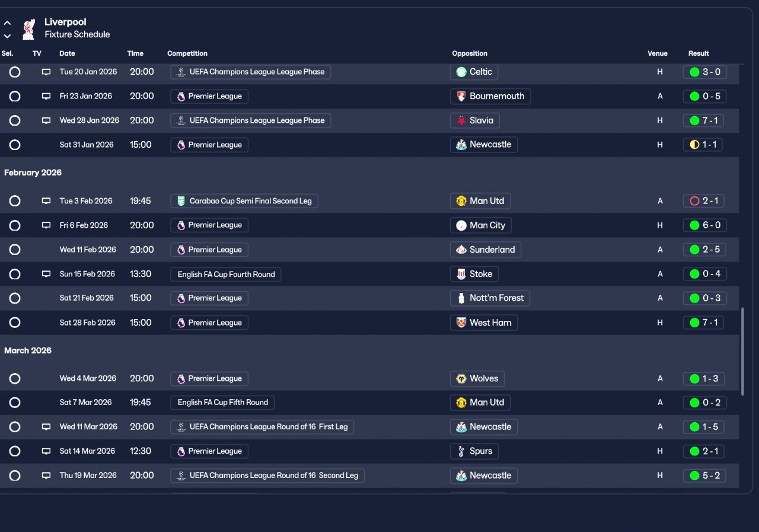The width and height of the screenshot is (759, 532).
Task: Select the Spurs fixture on 14 Mar
Action: pos(15,451)
